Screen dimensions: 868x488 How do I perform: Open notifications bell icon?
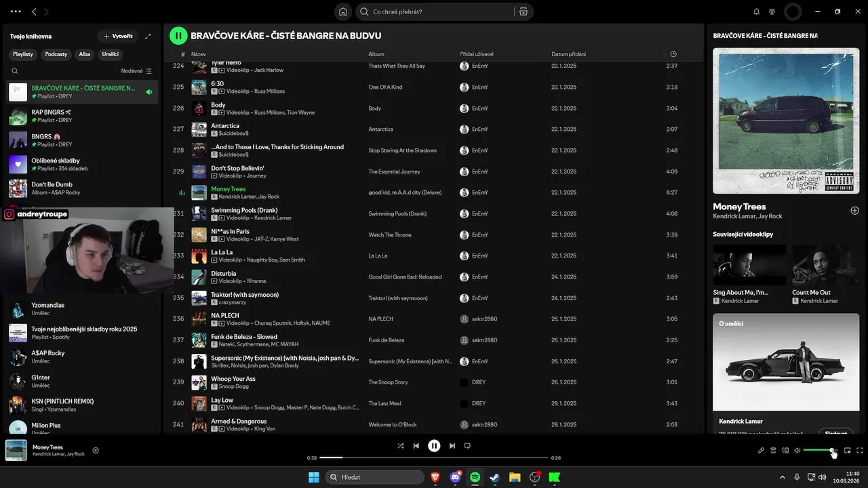tap(757, 12)
